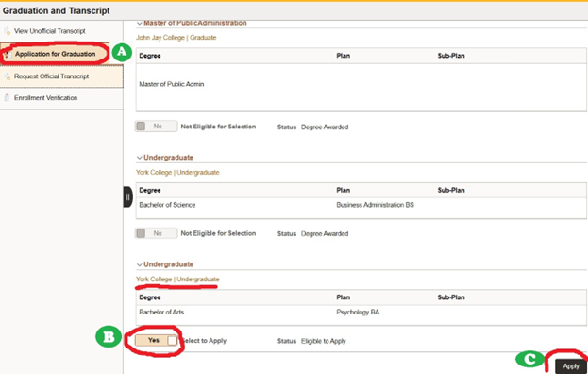Open Request Official Transcript menu item
This screenshot has width=588, height=374.
[x=61, y=76]
